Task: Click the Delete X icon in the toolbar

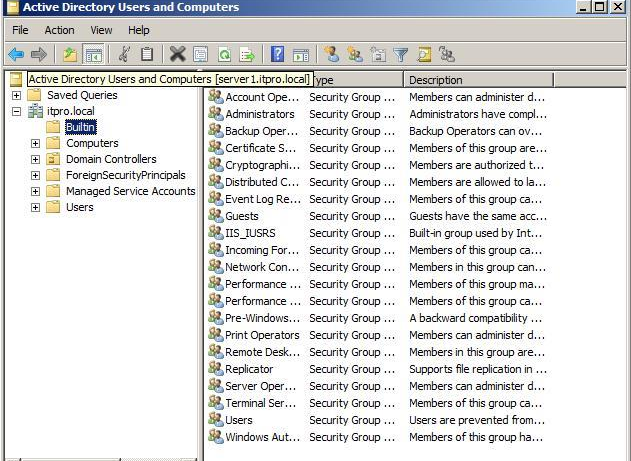Action: [x=177, y=54]
